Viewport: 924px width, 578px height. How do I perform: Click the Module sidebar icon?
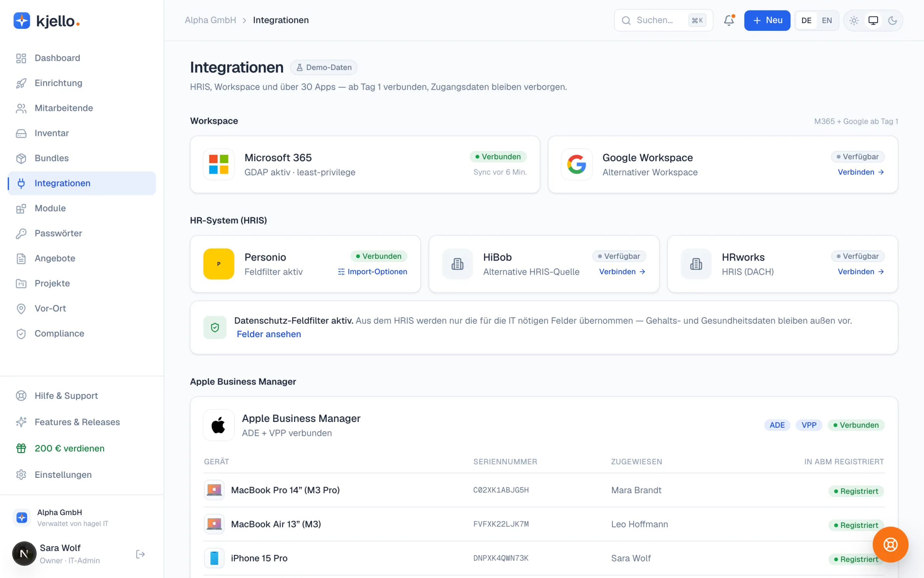click(x=21, y=208)
